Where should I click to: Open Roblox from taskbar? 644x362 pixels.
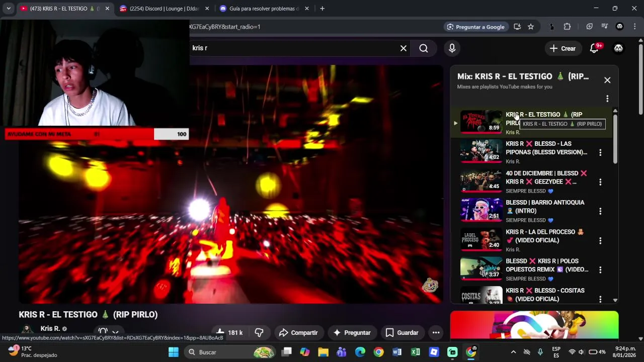(434, 352)
